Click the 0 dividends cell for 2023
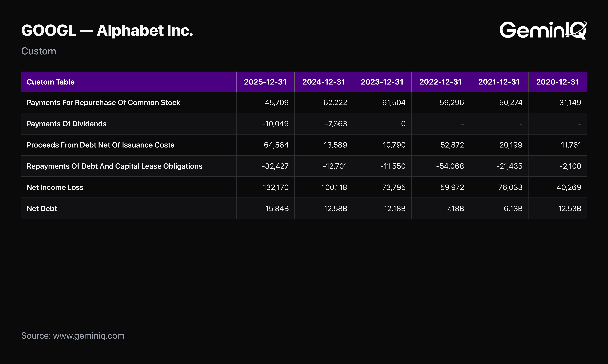Viewport: 608px width, 364px height. click(x=403, y=124)
